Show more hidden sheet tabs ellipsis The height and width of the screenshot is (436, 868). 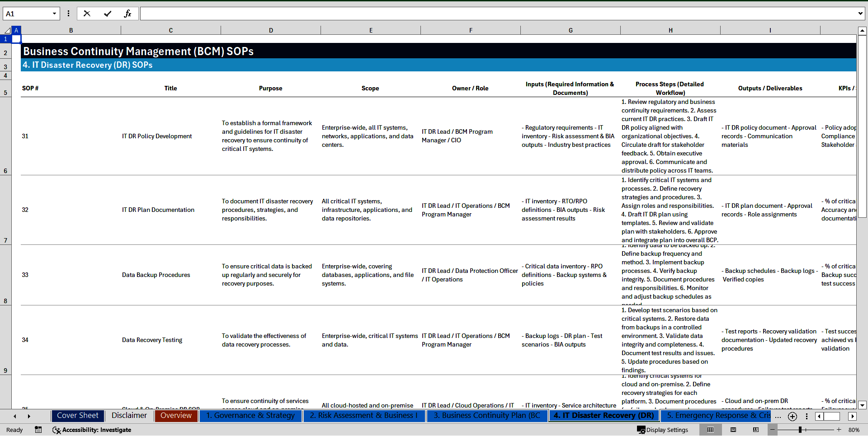point(778,417)
